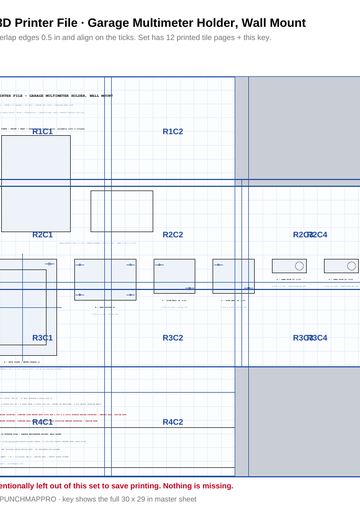This screenshot has height=520, width=360.
Task: Select the R2C2 tile label
Action: 173,235
